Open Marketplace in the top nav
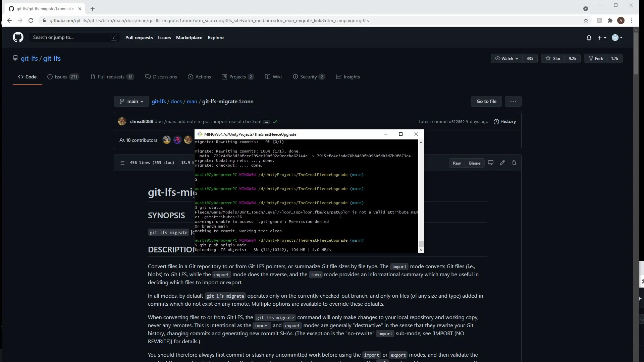This screenshot has height=362, width=644. tap(189, 38)
